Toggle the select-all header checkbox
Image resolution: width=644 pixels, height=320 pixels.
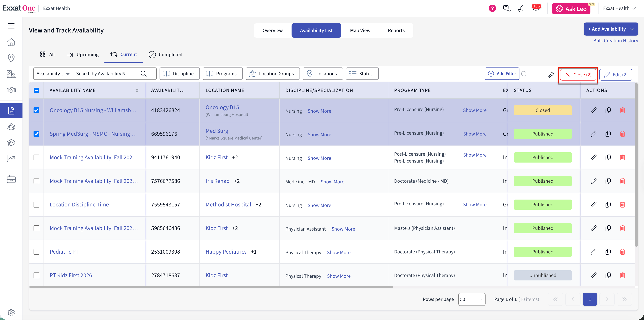tap(36, 90)
